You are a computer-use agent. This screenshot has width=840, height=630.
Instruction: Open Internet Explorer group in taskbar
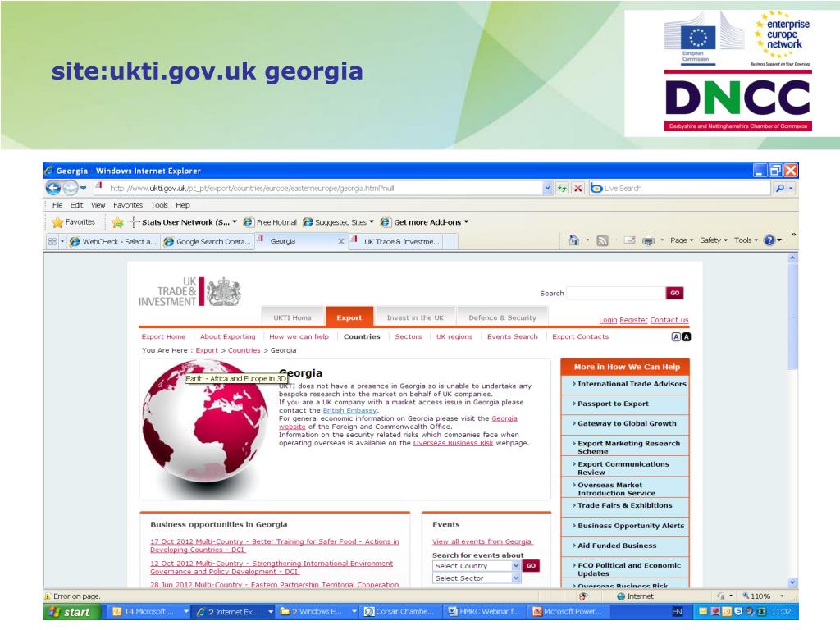tap(234, 612)
